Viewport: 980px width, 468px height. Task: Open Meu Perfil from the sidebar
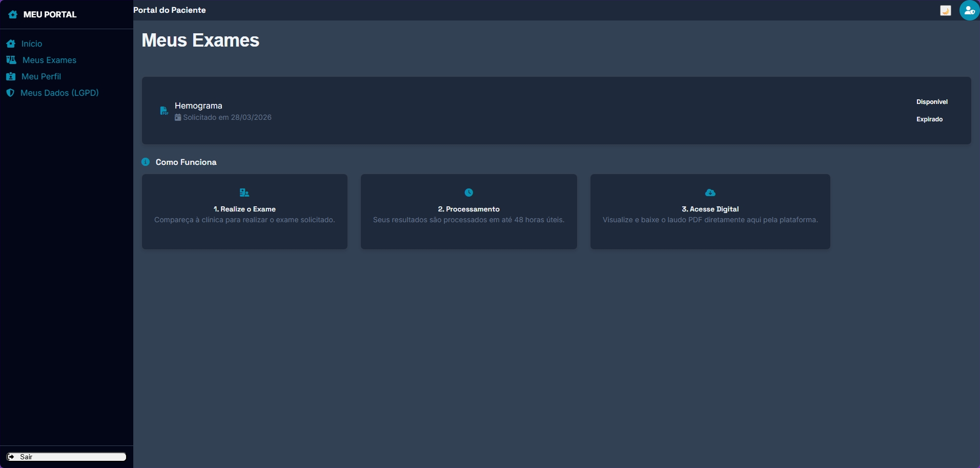pyautogui.click(x=41, y=76)
